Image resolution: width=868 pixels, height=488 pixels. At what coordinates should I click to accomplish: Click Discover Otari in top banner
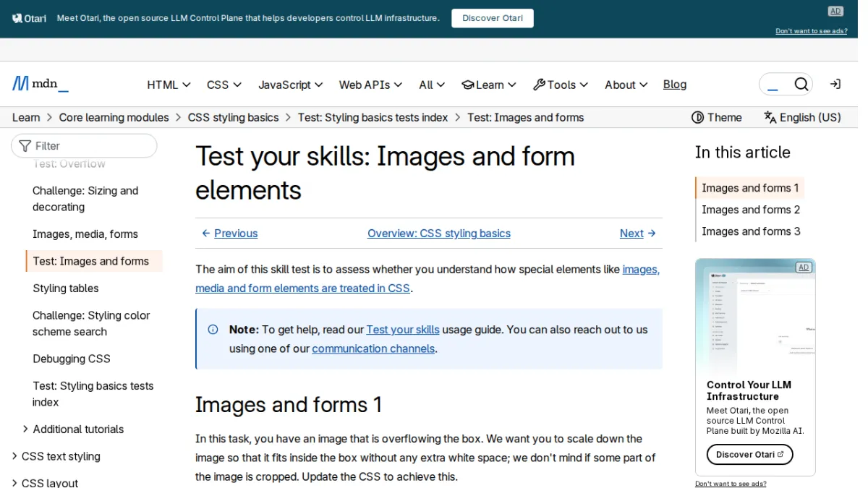(493, 18)
